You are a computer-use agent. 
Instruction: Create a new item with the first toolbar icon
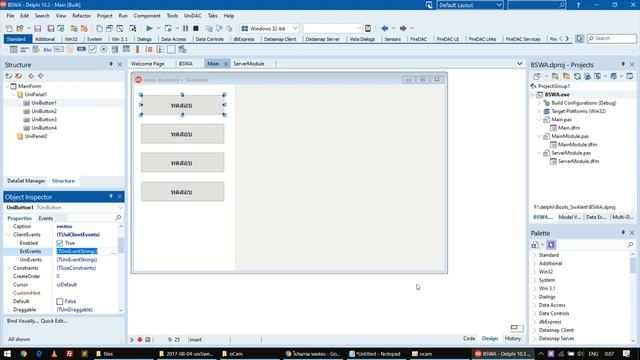click(x=9, y=28)
